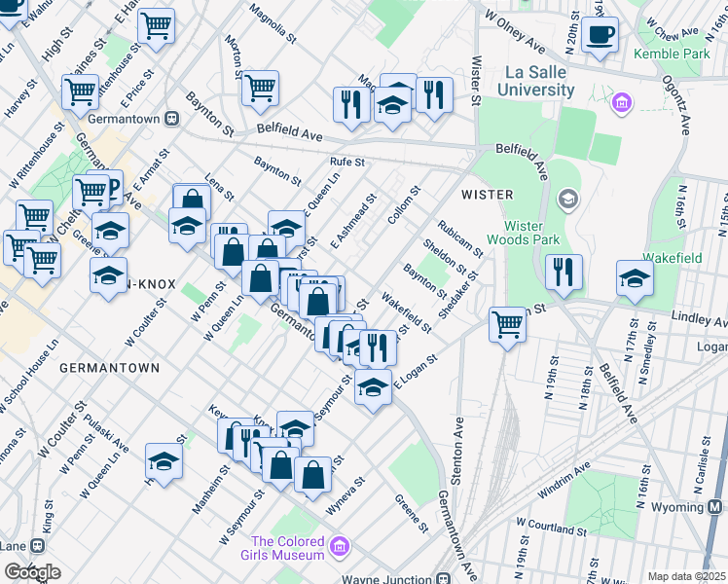
Task: Select the WISTER neighborhood label
Action: point(487,195)
